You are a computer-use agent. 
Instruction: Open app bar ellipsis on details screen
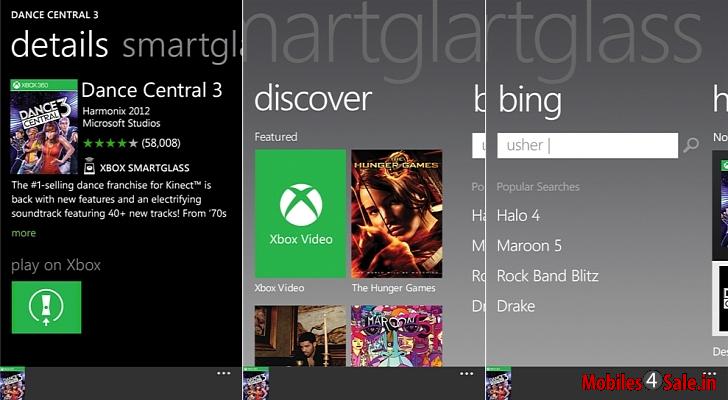224,374
